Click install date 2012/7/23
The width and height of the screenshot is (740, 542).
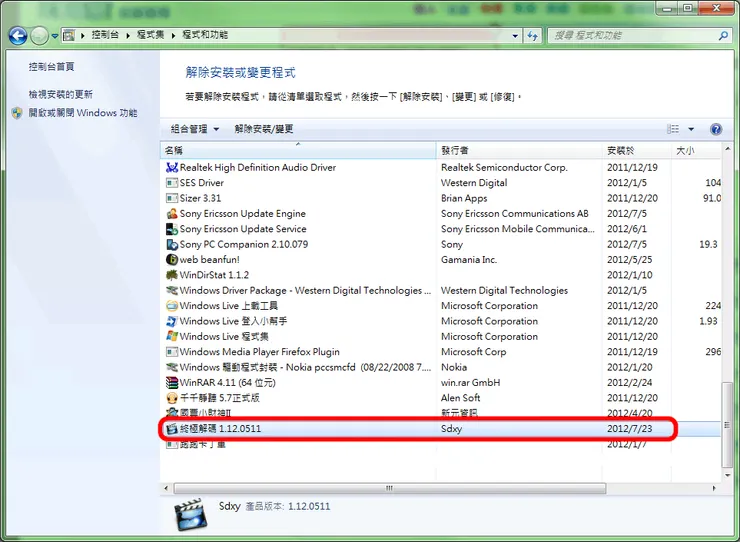[632, 429]
